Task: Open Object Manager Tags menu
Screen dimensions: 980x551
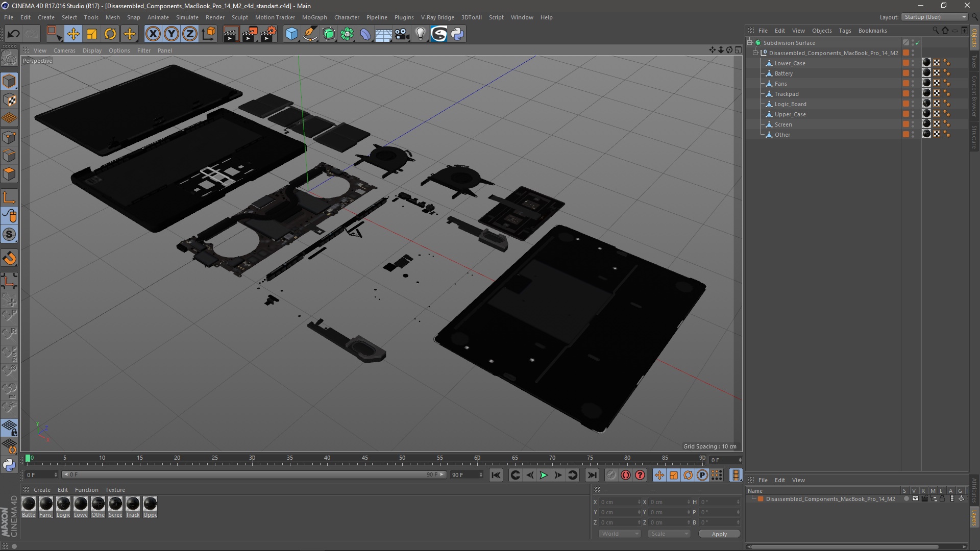Action: click(845, 31)
